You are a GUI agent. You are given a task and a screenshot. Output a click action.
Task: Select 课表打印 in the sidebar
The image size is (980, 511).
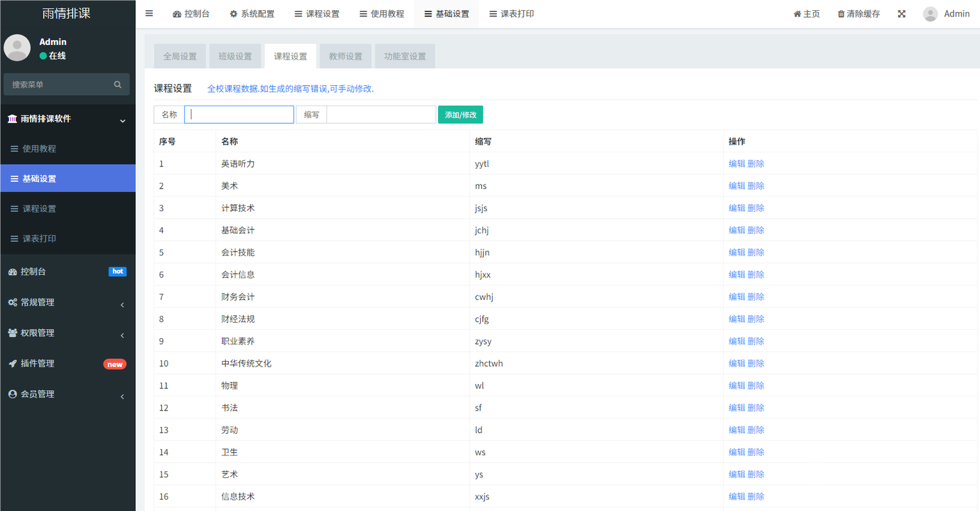(39, 239)
